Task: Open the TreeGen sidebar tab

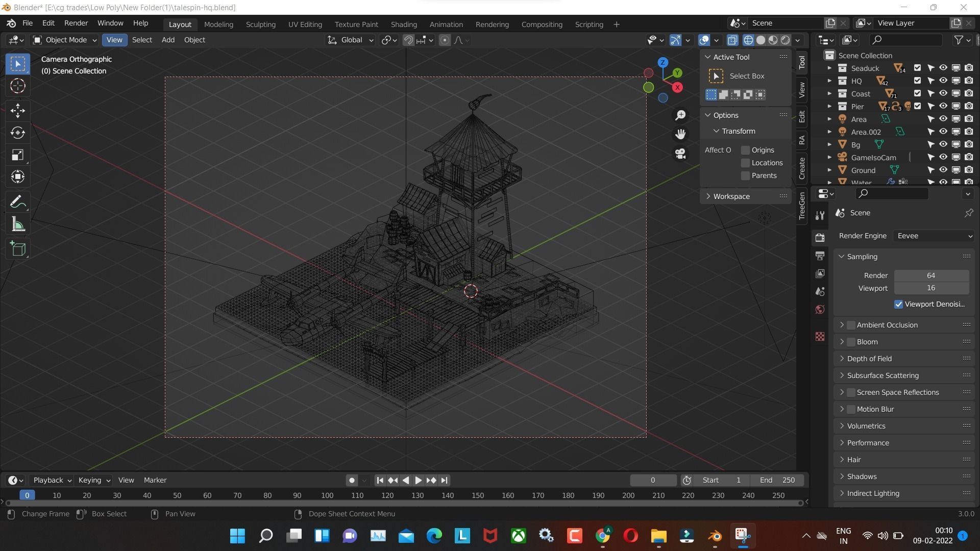Action: point(802,206)
